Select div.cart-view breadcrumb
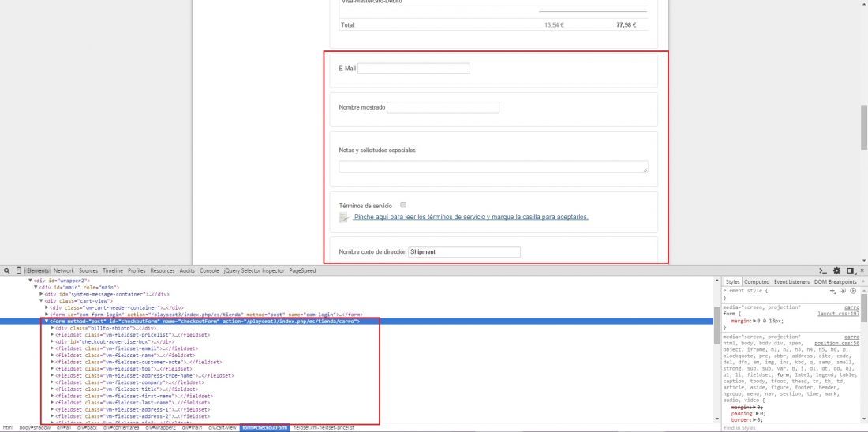Image resolution: width=868 pixels, height=432 pixels. pyautogui.click(x=223, y=428)
